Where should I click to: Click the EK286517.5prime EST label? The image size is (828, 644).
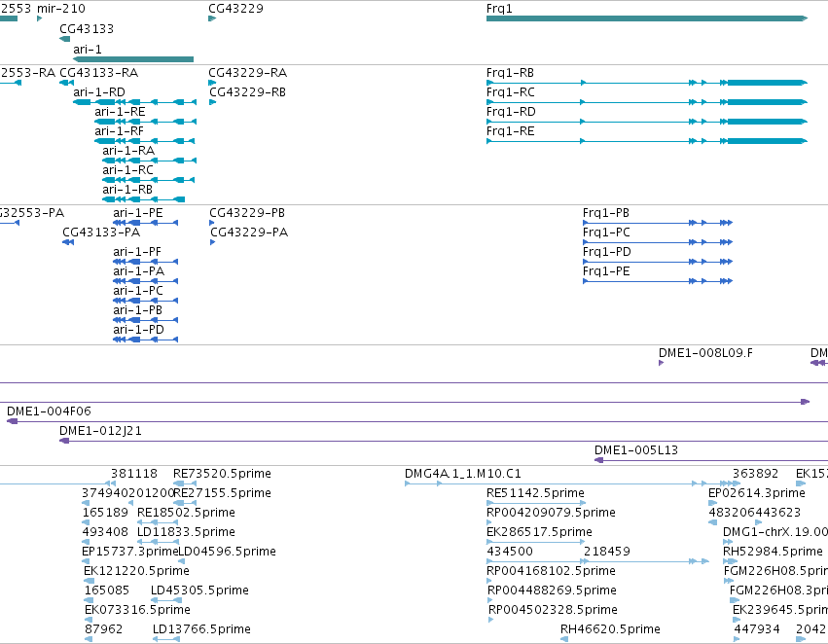coord(539,533)
